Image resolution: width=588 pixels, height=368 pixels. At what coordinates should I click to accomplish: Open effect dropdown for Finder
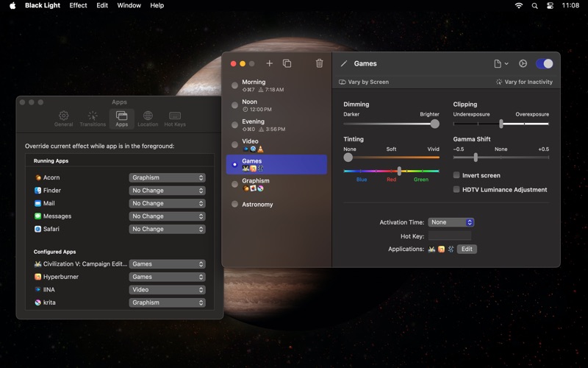(x=168, y=191)
